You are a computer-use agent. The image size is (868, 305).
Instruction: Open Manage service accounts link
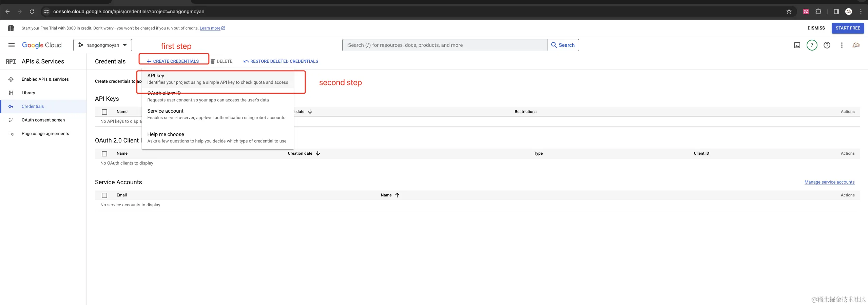[829, 182]
